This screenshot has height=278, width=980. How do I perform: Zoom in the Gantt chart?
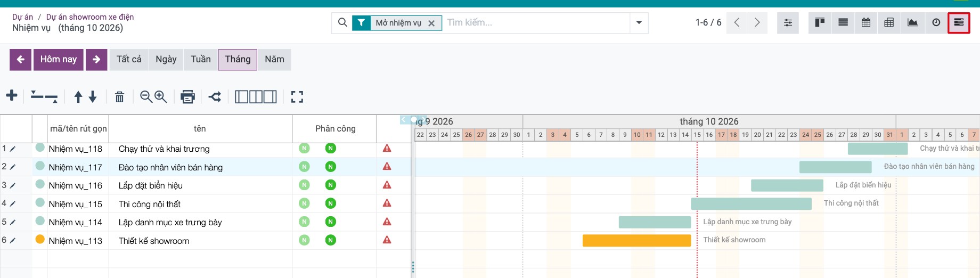tap(160, 96)
